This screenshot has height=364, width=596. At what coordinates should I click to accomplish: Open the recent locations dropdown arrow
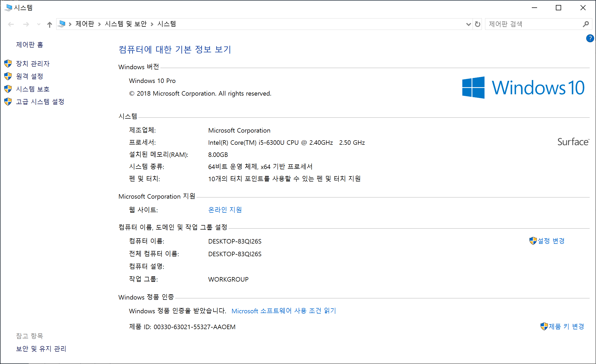click(39, 24)
